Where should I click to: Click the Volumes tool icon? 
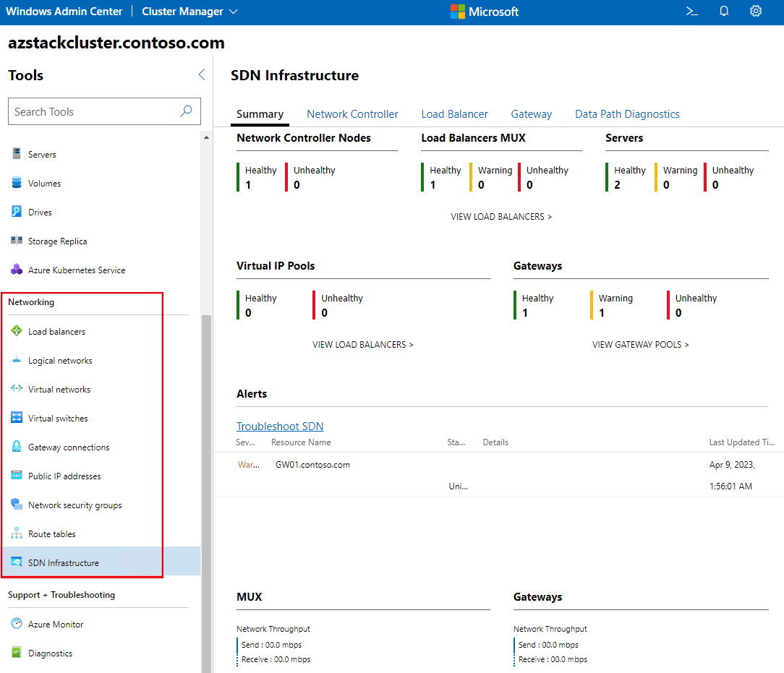[x=17, y=183]
